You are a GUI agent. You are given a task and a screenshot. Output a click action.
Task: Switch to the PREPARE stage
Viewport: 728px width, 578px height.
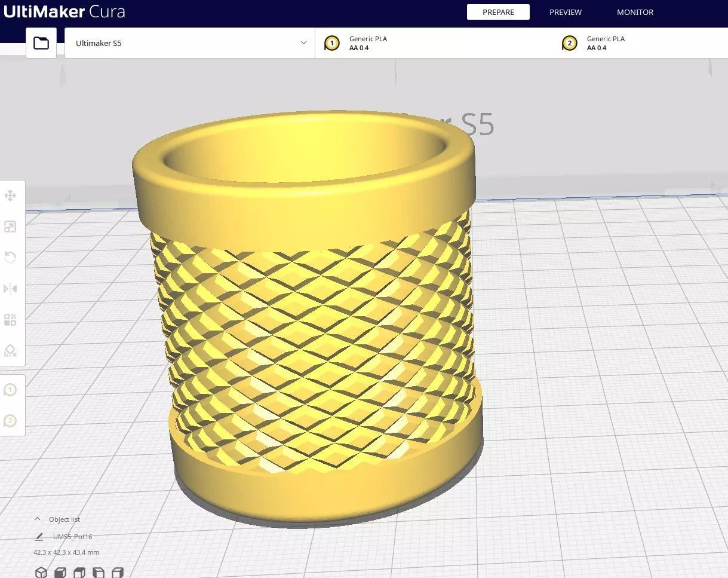tap(498, 12)
